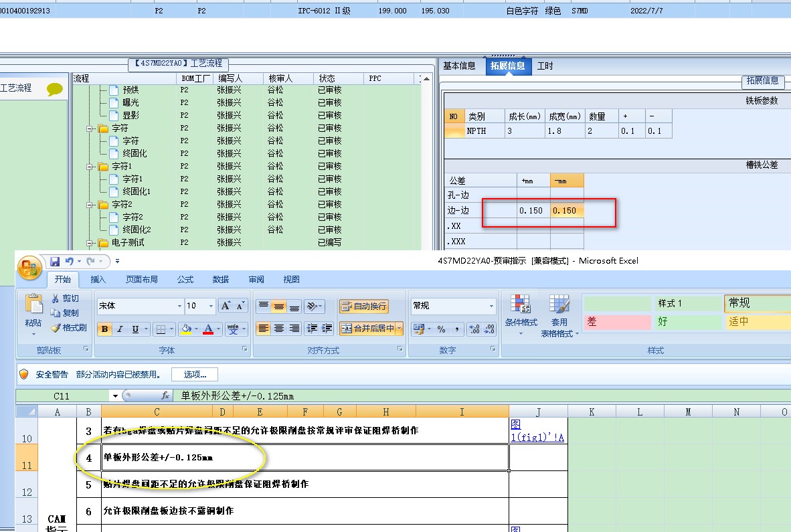
Task: Save the workbook from the quick access toolbar
Action: (55, 261)
